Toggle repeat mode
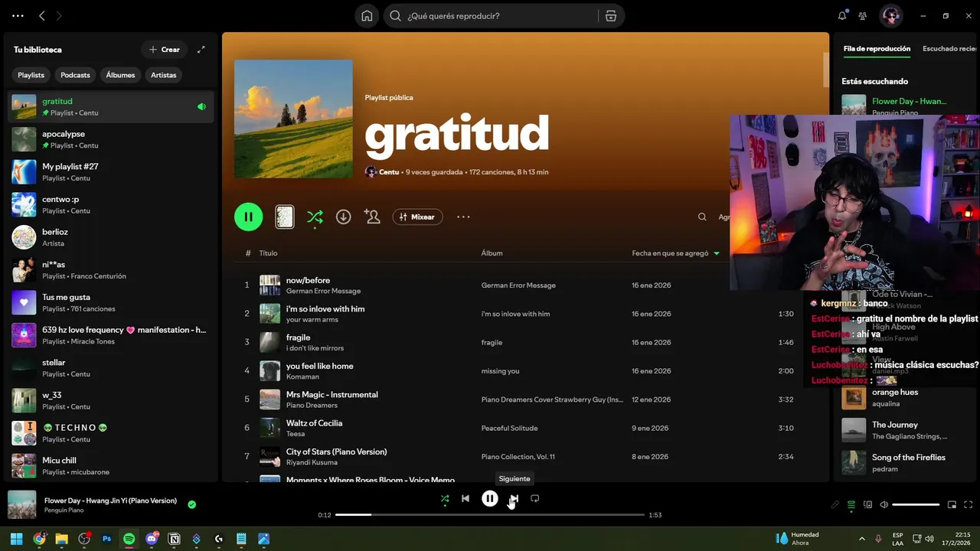This screenshot has width=980, height=551. click(x=535, y=498)
